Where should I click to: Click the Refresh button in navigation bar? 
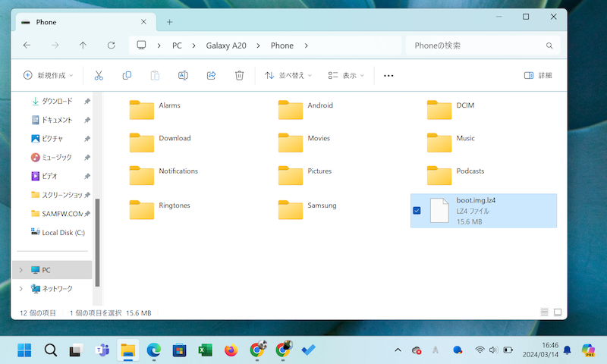pyautogui.click(x=112, y=45)
